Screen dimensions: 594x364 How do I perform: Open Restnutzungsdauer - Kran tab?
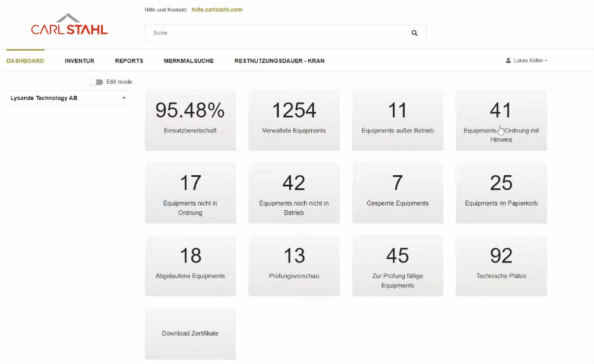tap(279, 61)
